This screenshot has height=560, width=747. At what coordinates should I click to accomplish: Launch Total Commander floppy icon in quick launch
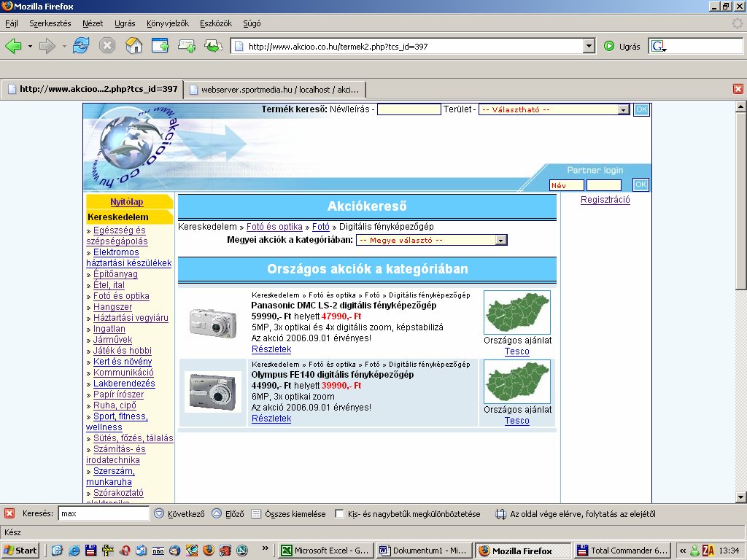[90, 551]
